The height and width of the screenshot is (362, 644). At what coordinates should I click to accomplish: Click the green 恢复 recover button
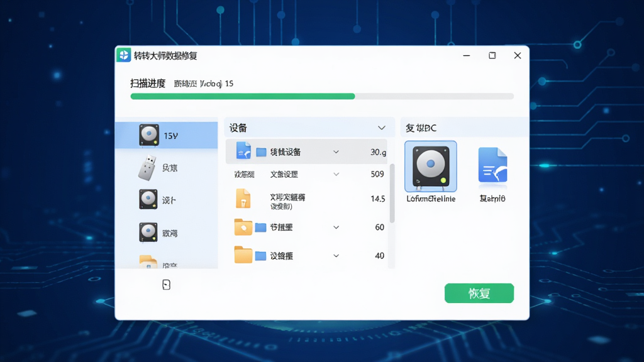pos(479,293)
